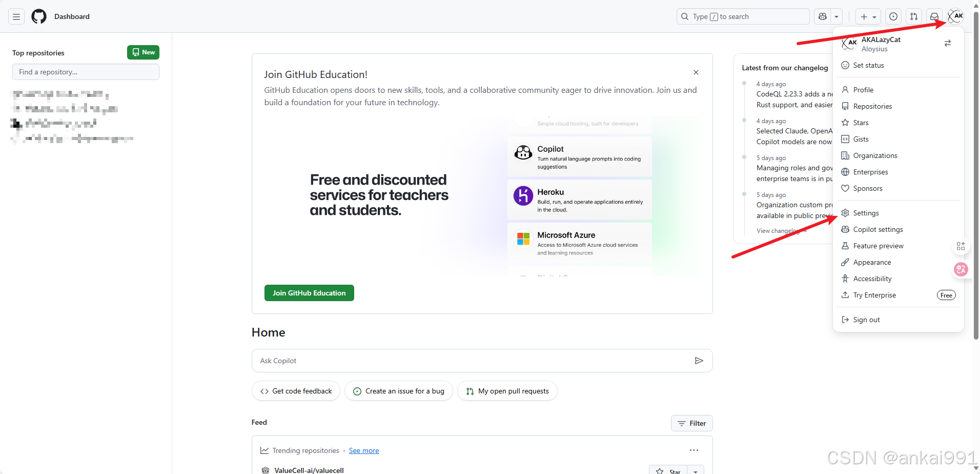The image size is (980, 474).
Task: Click Try Enterprise menu entry
Action: 899,295
